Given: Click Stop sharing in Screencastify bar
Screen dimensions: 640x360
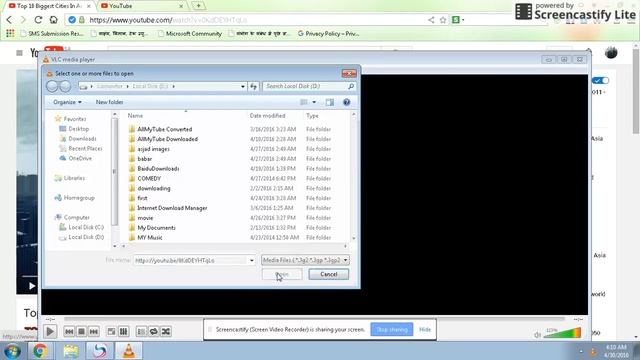Looking at the screenshot, I should tap(391, 329).
